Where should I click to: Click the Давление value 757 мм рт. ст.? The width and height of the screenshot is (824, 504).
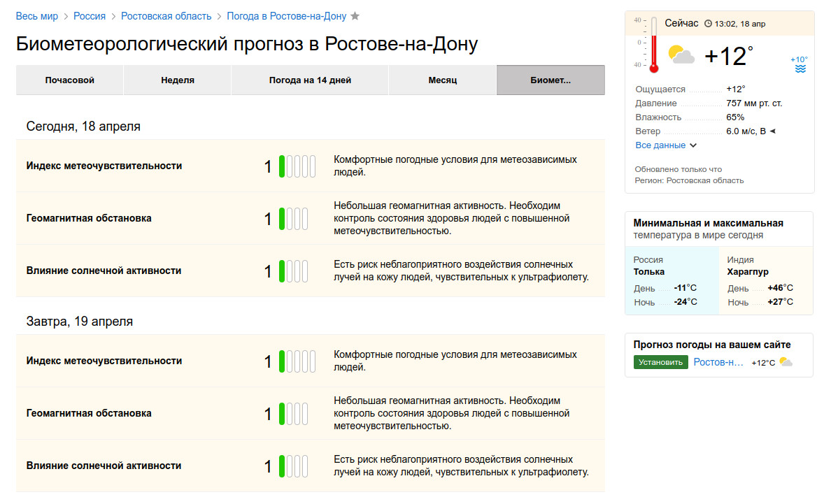[754, 103]
